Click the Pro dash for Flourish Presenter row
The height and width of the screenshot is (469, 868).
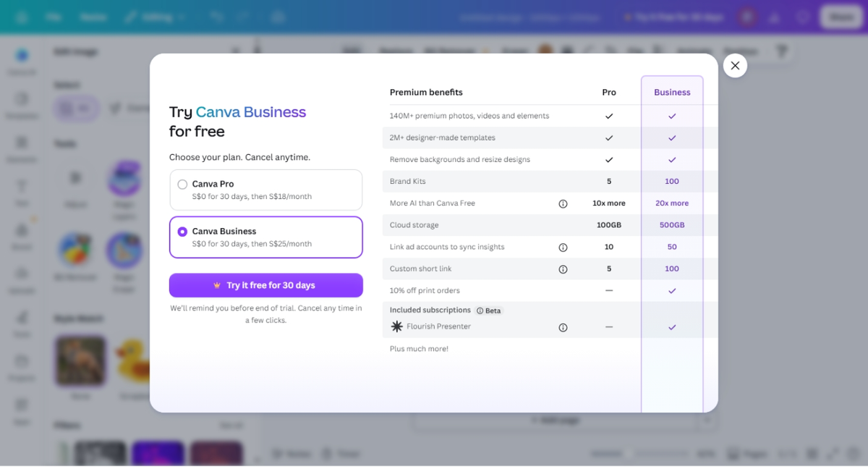point(609,327)
